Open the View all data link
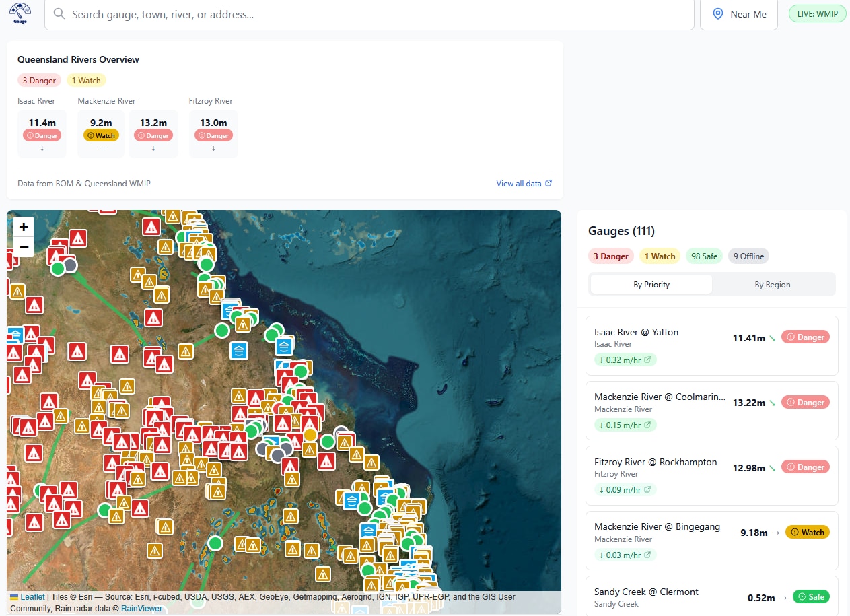 (x=524, y=183)
